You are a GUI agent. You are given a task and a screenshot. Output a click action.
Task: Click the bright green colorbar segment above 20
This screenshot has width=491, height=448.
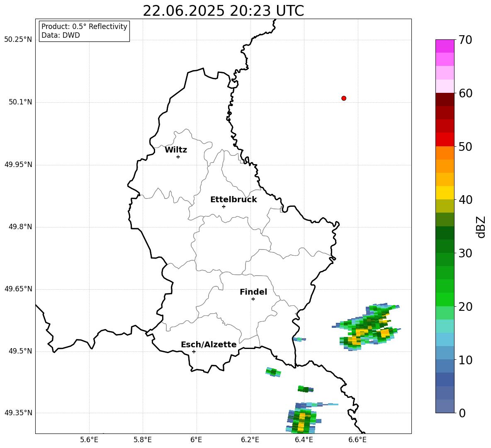(x=445, y=299)
